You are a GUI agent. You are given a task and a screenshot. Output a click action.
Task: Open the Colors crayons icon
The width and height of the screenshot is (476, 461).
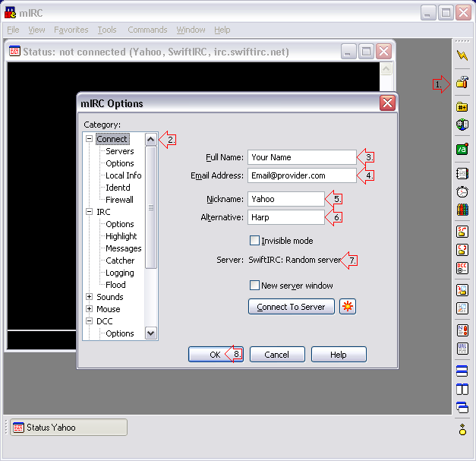coord(462,210)
